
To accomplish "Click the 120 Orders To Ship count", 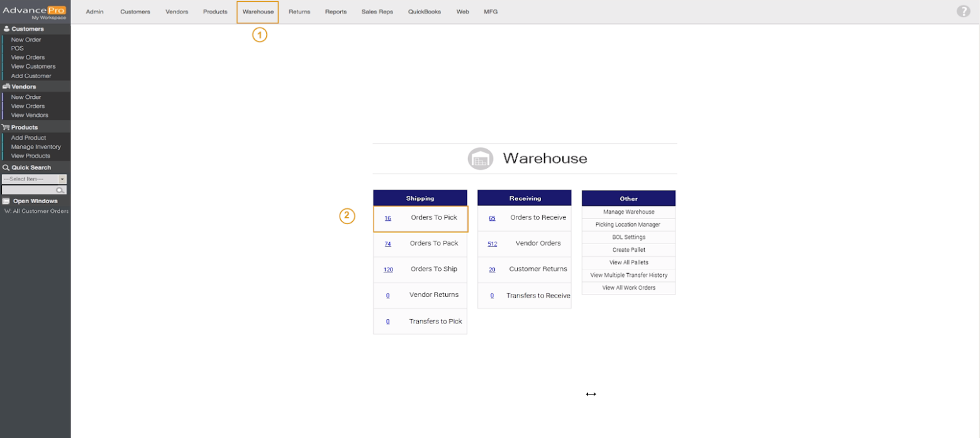I will (388, 270).
